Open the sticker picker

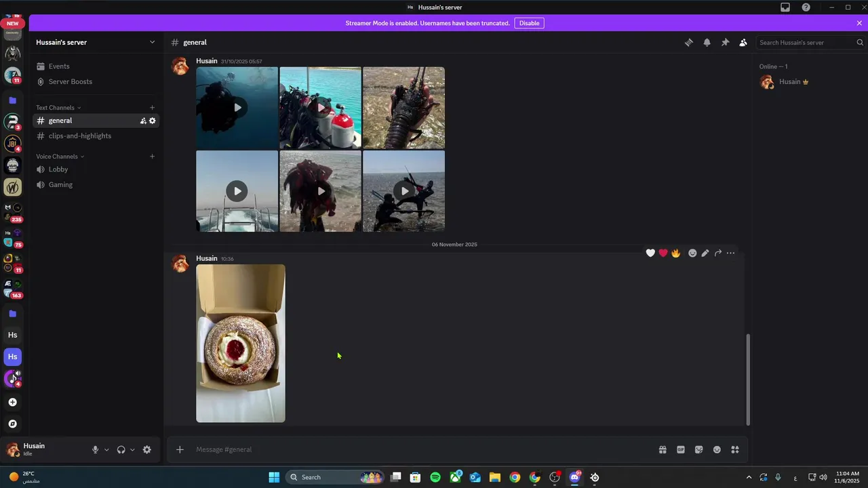tap(698, 449)
